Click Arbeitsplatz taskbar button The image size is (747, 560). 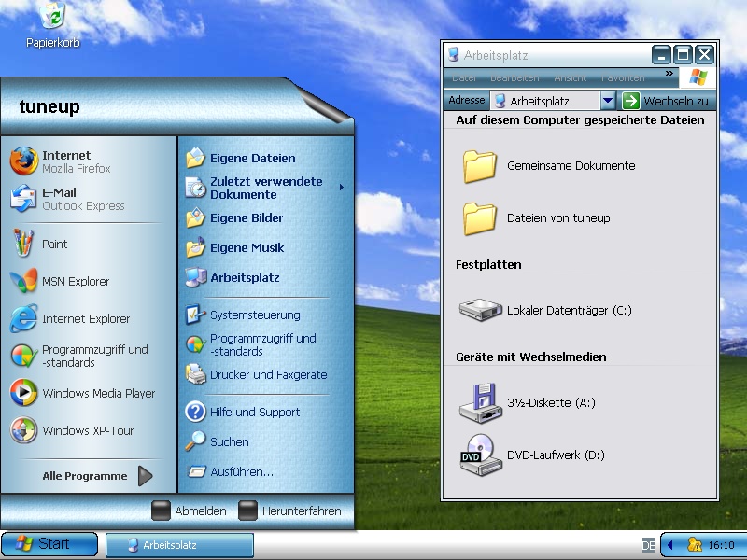179,545
